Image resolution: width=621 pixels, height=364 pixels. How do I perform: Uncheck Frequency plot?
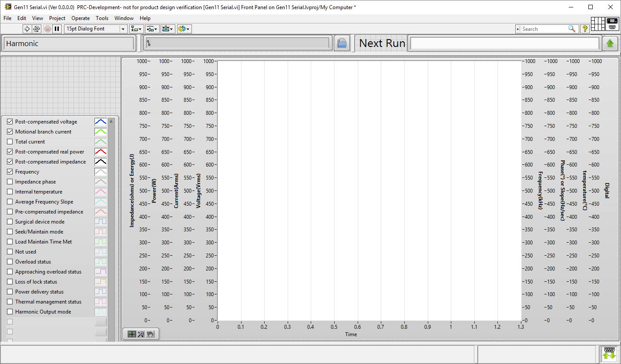[x=10, y=172]
